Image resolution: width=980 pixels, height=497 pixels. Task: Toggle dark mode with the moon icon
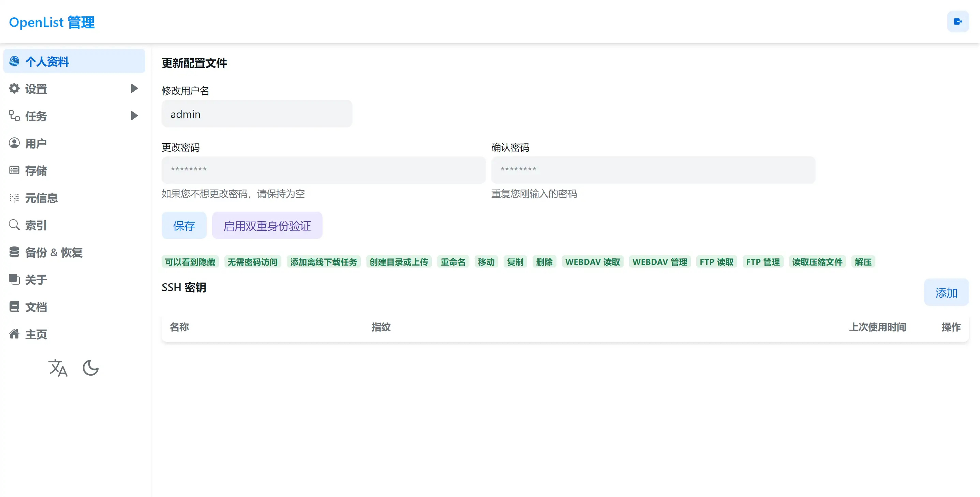pyautogui.click(x=91, y=368)
